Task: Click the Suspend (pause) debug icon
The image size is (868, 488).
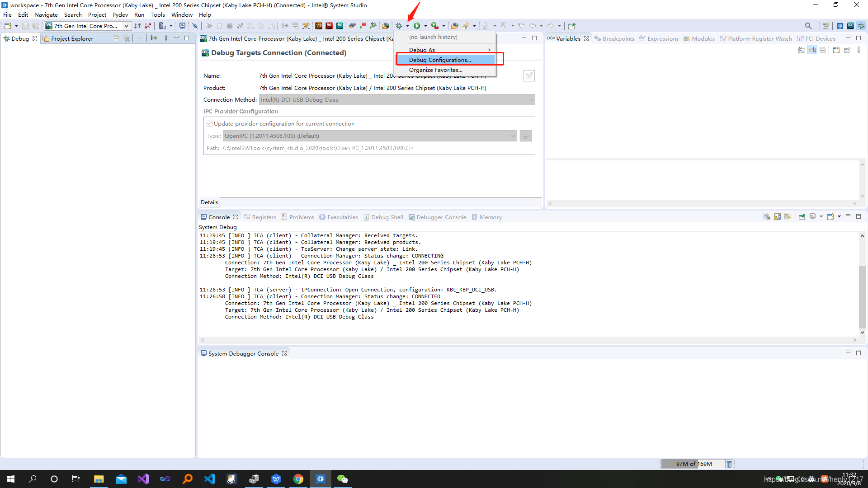Action: tap(219, 26)
